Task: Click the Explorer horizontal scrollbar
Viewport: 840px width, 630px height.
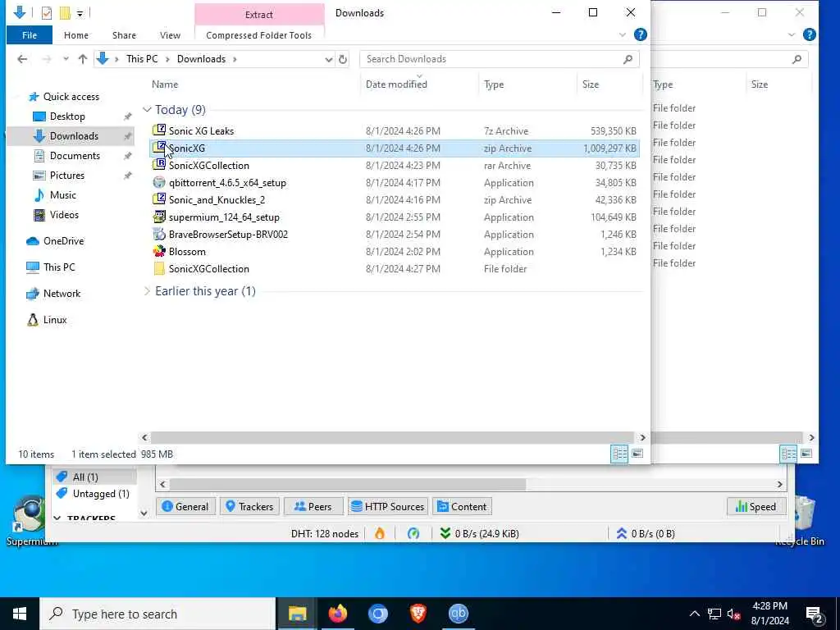Action: [393, 438]
